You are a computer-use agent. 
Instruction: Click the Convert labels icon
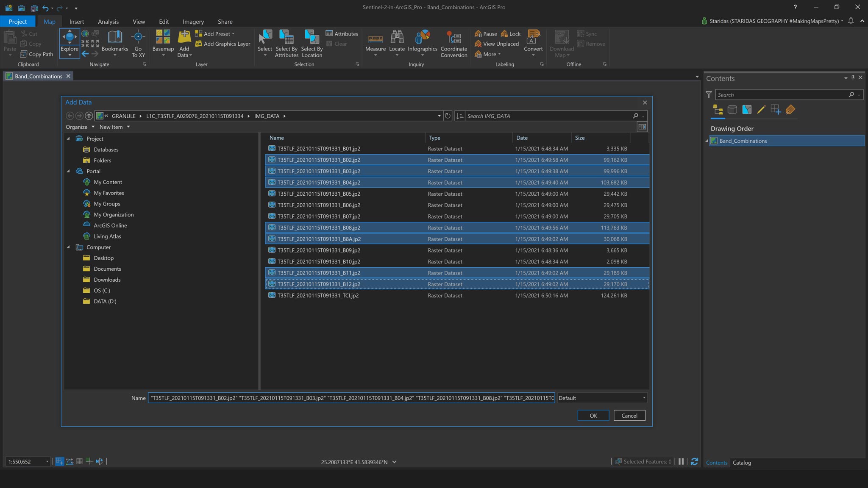(x=533, y=37)
